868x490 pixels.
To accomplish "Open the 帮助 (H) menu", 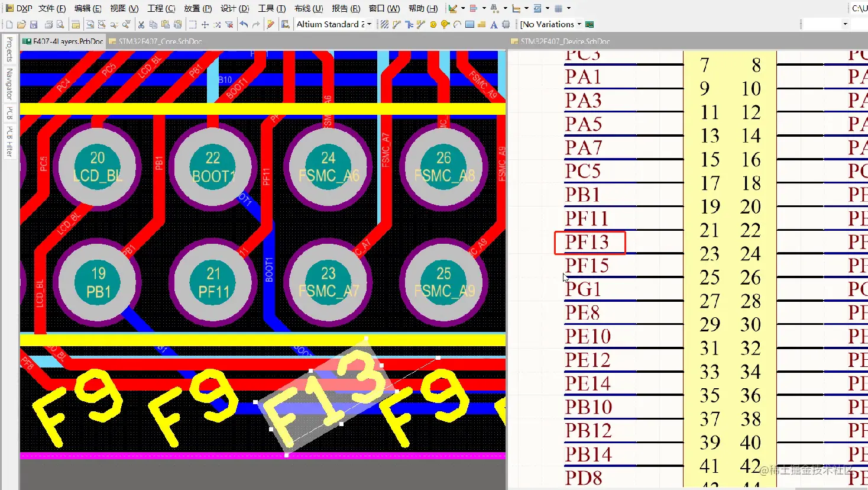I will tap(423, 8).
